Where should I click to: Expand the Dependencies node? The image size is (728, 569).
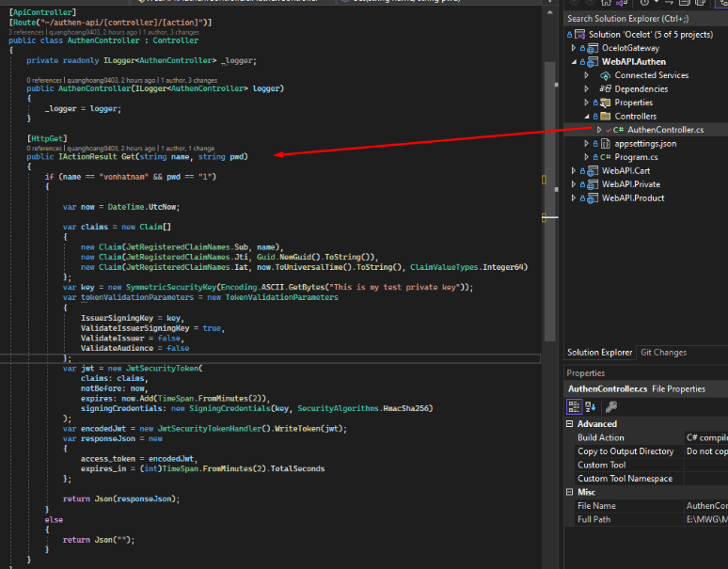pyautogui.click(x=586, y=89)
